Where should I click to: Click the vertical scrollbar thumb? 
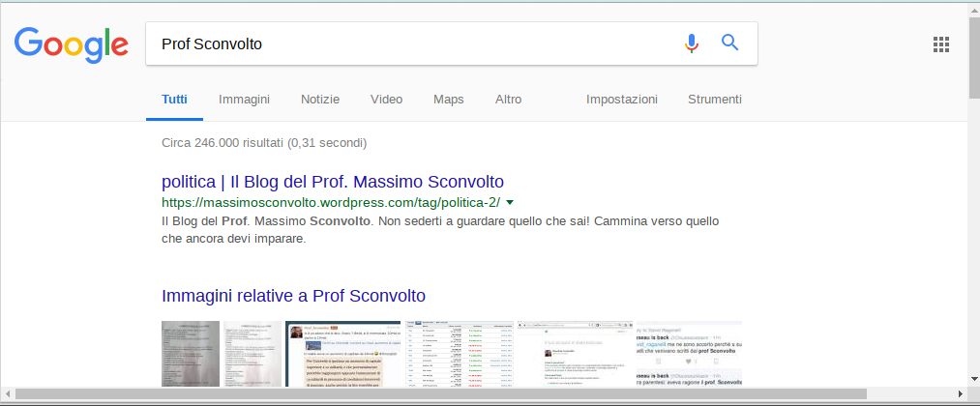(x=974, y=56)
